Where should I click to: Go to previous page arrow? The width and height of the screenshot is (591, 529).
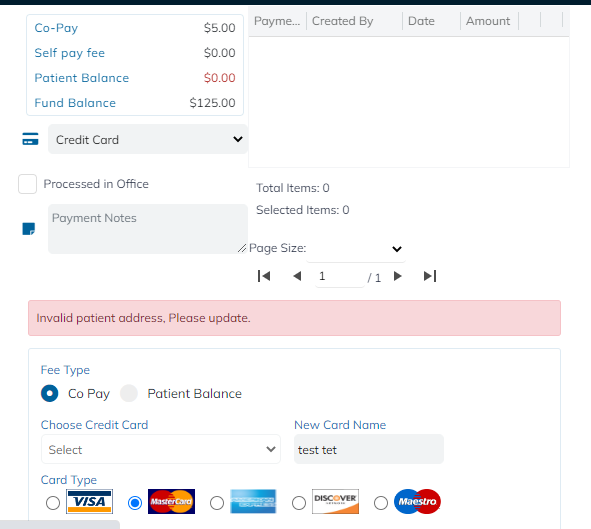coord(297,276)
